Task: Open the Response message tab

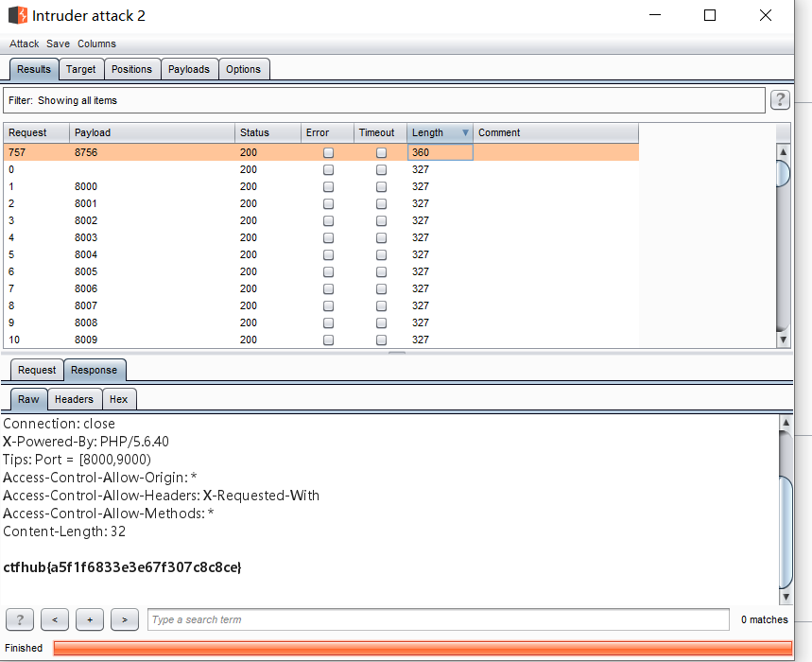Action: click(x=95, y=370)
